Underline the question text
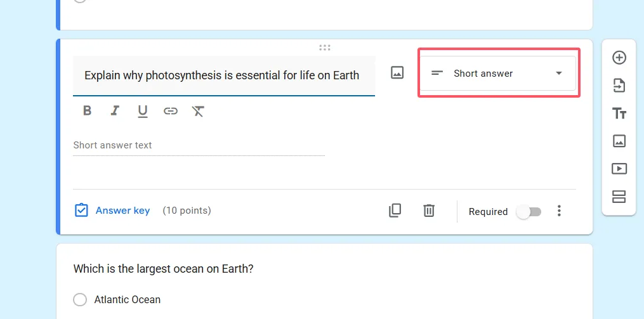Image resolution: width=644 pixels, height=319 pixels. point(143,112)
